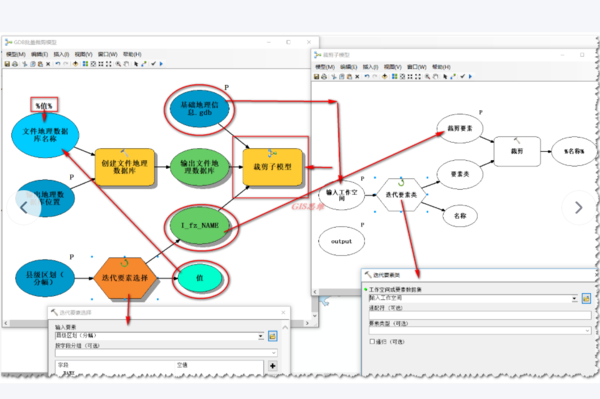Go to next image with right chevron
Image resolution: width=600 pixels, height=399 pixels.
click(579, 208)
